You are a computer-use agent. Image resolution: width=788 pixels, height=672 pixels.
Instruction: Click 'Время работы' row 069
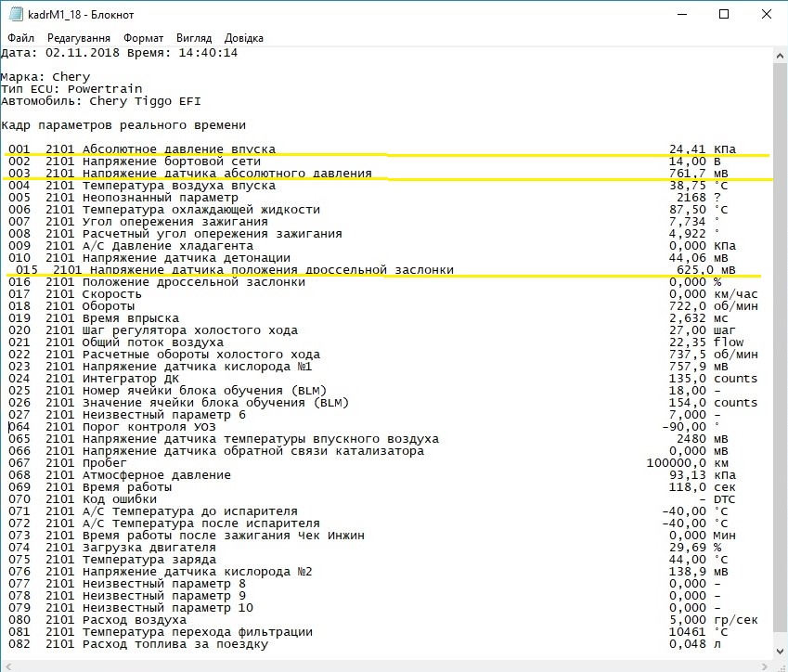tap(372, 487)
